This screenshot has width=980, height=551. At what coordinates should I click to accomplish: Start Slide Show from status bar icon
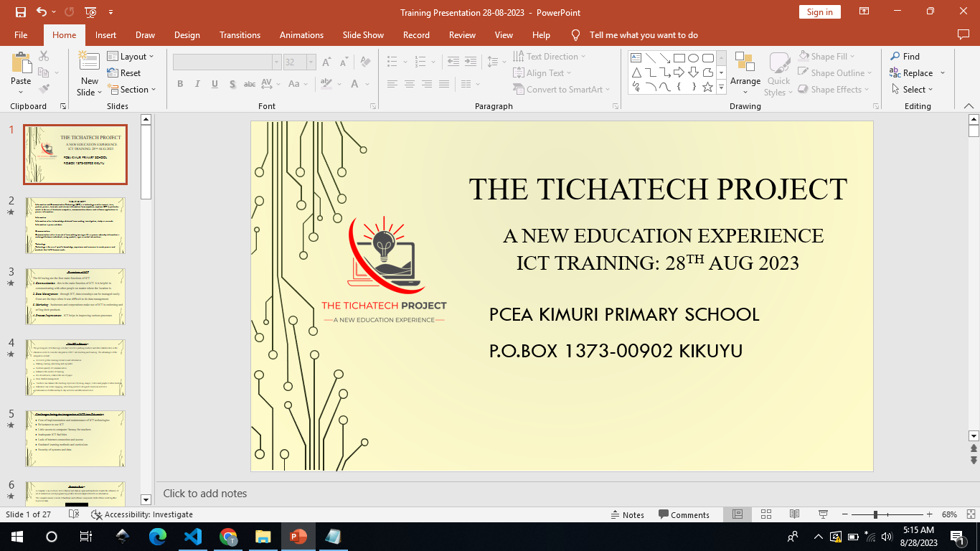pyautogui.click(x=823, y=514)
